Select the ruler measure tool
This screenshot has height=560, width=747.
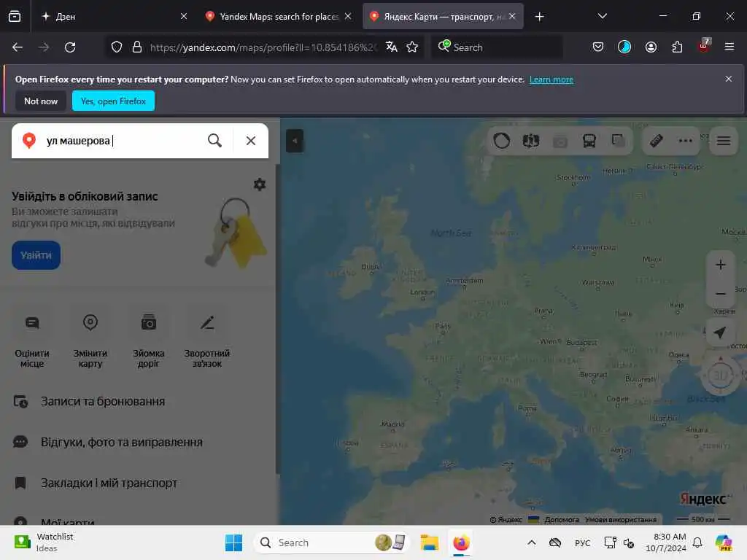coord(657,141)
